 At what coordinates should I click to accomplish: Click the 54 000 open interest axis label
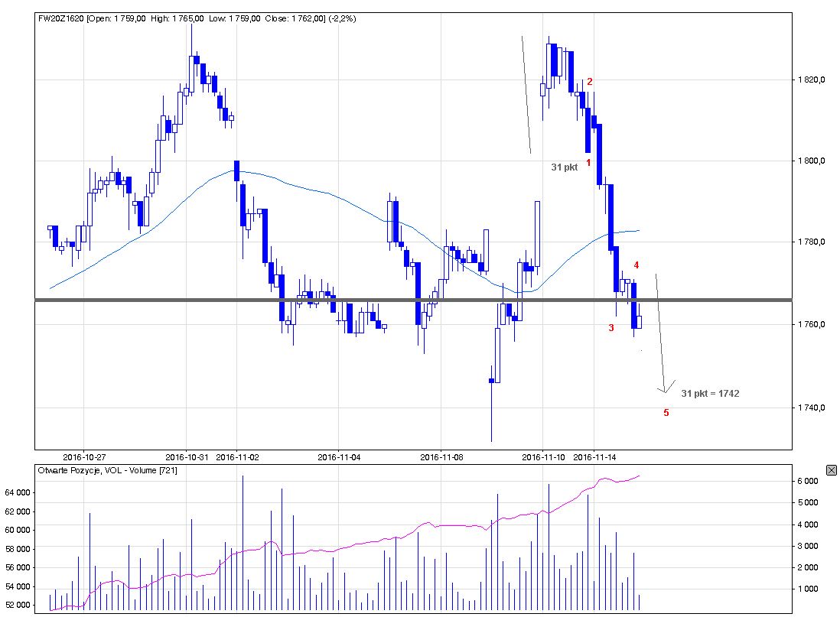pos(18,586)
